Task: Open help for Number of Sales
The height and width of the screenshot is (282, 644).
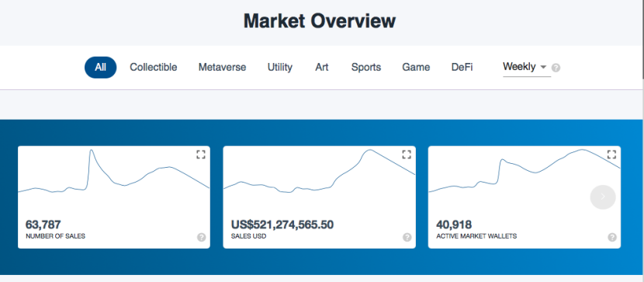Action: coord(201,237)
